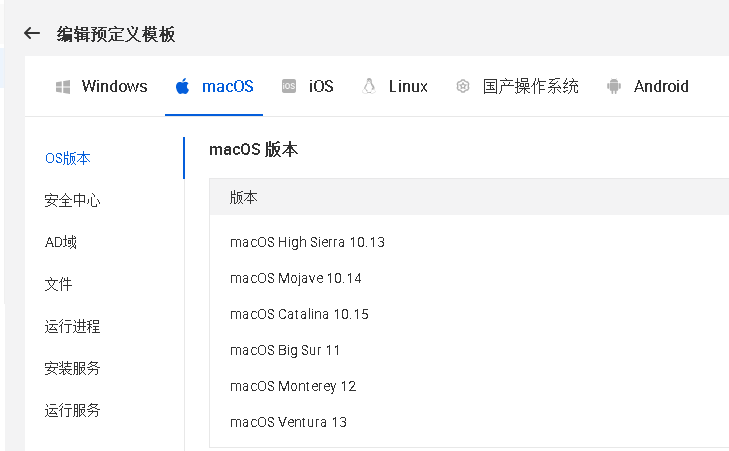729x451 pixels.
Task: Select 运行进程 in the sidebar
Action: pyautogui.click(x=72, y=326)
